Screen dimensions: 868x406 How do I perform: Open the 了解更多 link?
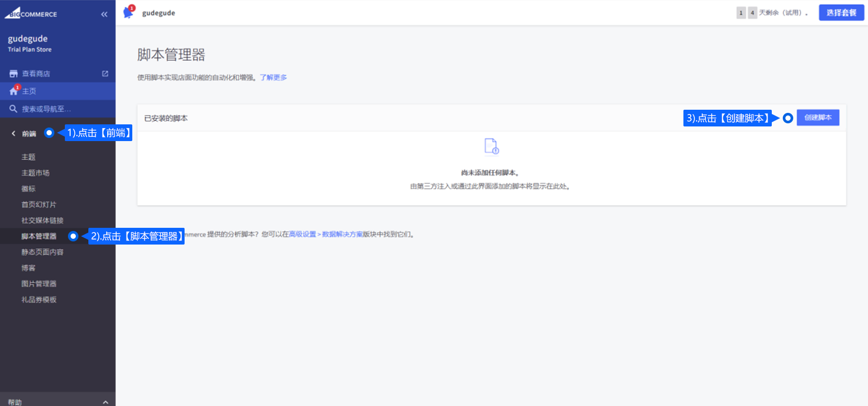(273, 77)
